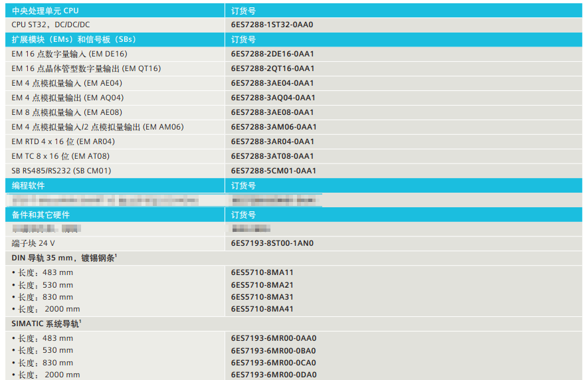Select EM 4 点模拟量输入 (EM AE04) text
The width and height of the screenshot is (588, 380).
coord(66,83)
